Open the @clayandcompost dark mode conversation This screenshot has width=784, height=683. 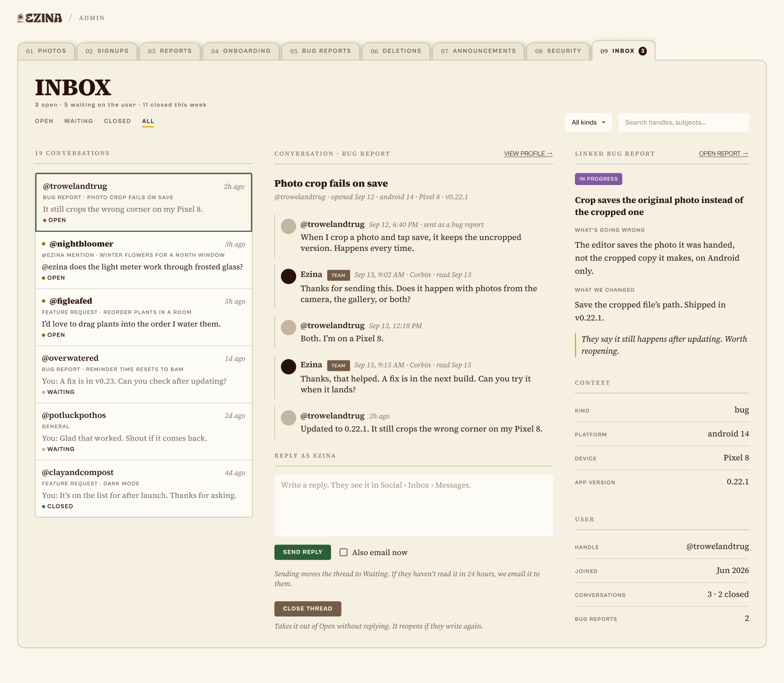(x=144, y=488)
